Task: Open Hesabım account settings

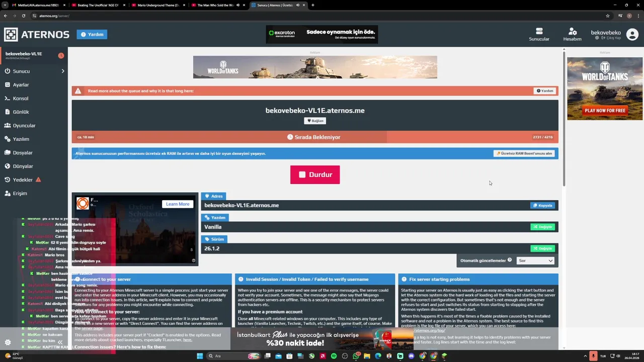Action: click(573, 34)
